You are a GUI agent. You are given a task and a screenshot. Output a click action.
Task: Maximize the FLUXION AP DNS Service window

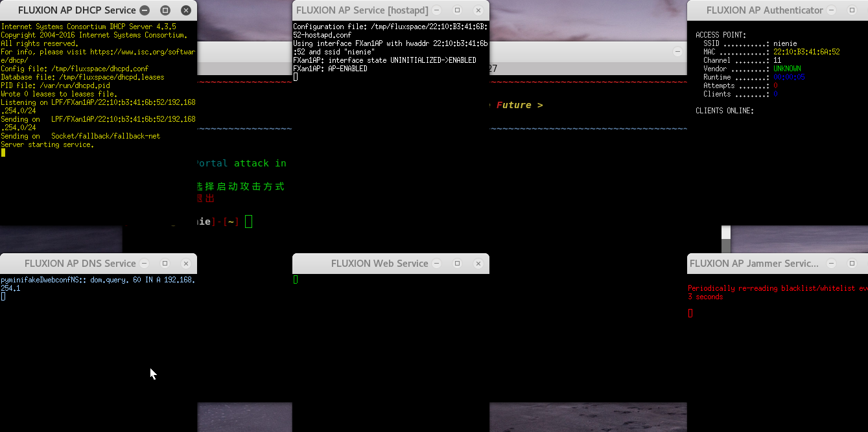[165, 264]
